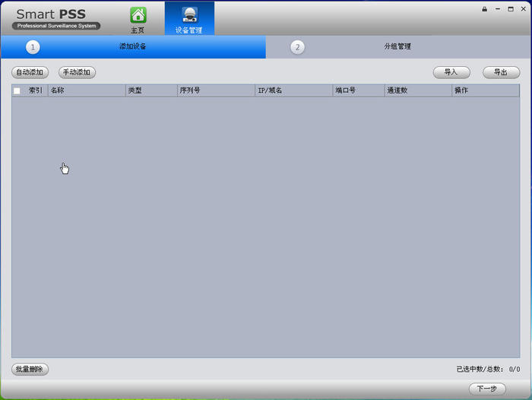Minimize the Smart PSS window
The image size is (532, 400).
(498, 9)
